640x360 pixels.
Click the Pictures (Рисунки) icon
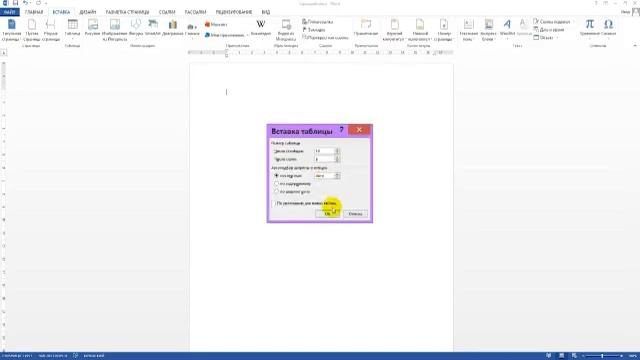93,24
